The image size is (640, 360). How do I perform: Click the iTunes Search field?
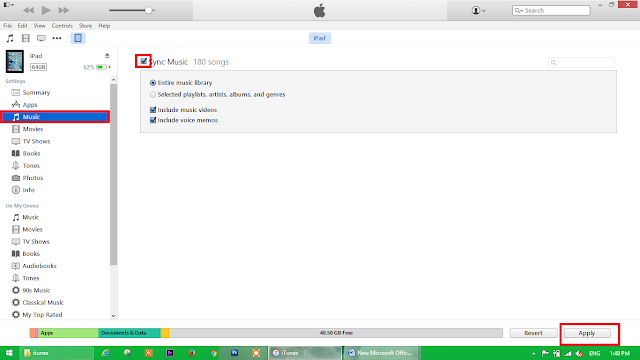click(x=551, y=11)
